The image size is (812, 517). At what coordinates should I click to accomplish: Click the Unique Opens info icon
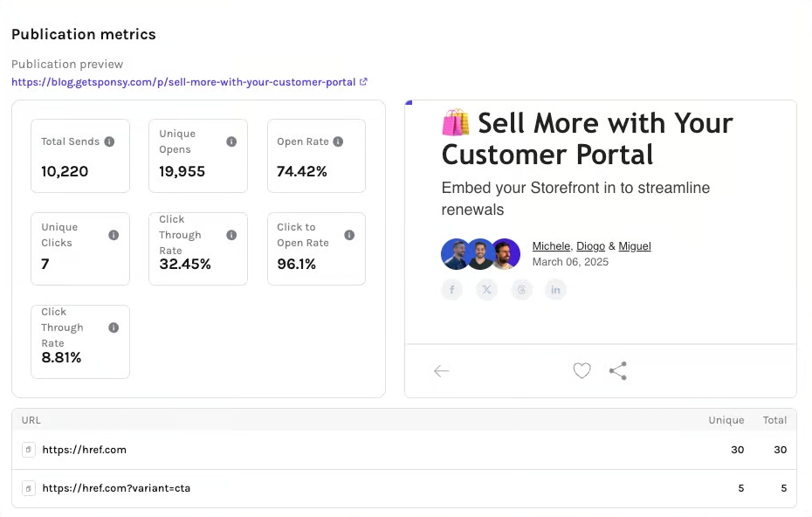[231, 141]
